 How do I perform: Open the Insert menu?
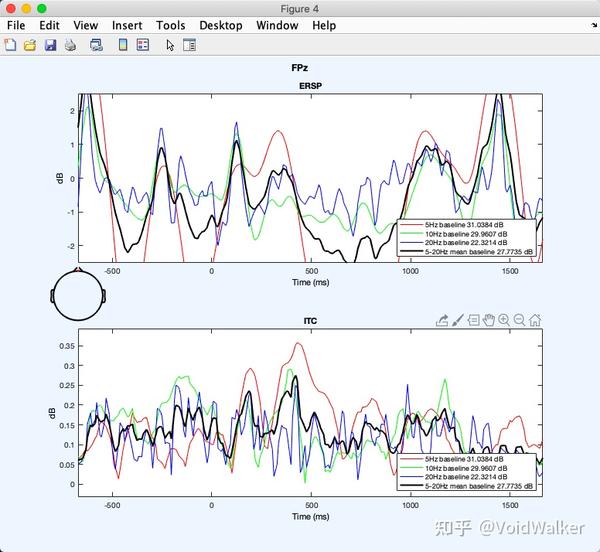point(127,25)
